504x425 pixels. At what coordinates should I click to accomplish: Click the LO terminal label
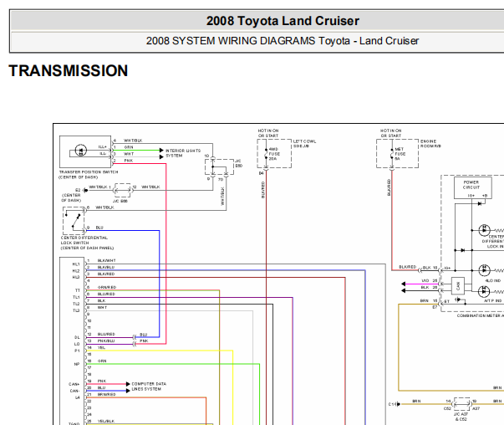pos(77,344)
